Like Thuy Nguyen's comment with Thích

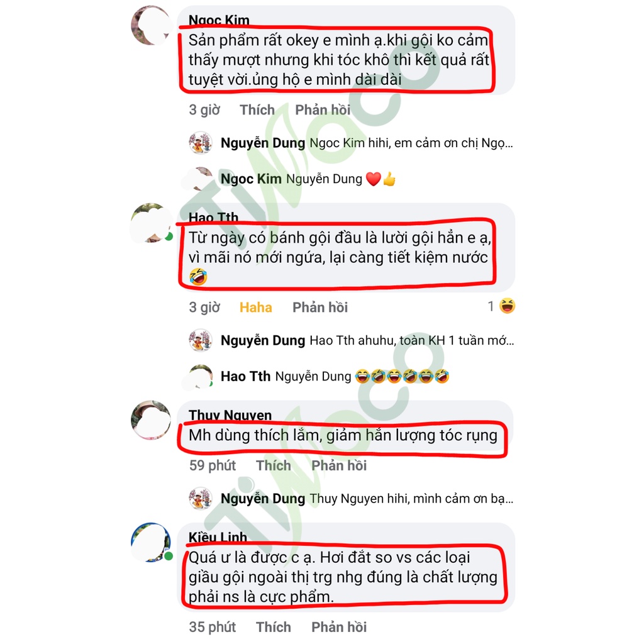click(x=273, y=465)
